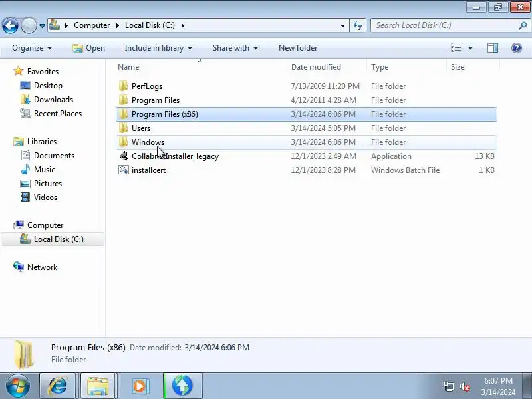Select Computer in the address breadcrumb

click(x=92, y=25)
